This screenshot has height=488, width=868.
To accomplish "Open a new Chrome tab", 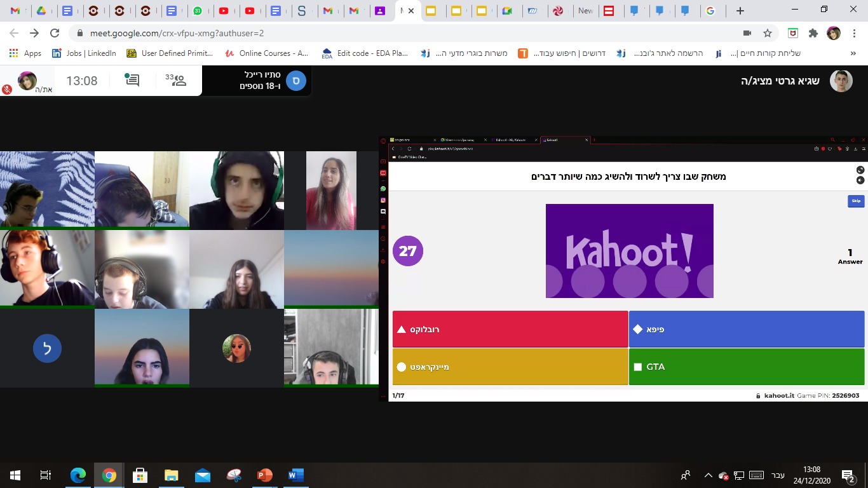I will point(740,11).
